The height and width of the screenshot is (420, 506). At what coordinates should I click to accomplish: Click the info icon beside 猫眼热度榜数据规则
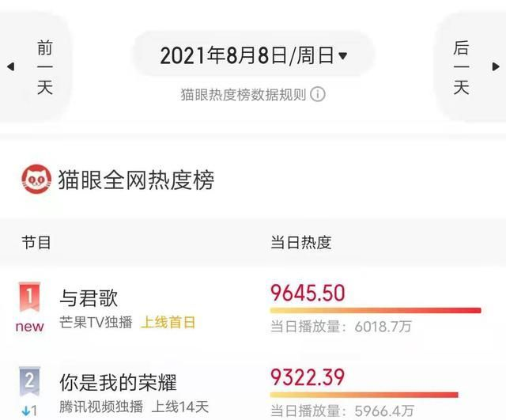coord(318,94)
